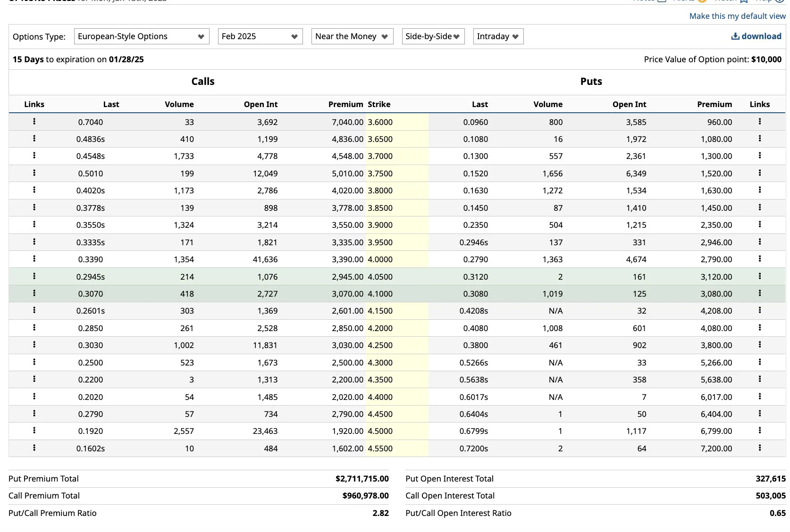Click the 7,200.00 put premium value
790x532 pixels.
click(x=716, y=449)
